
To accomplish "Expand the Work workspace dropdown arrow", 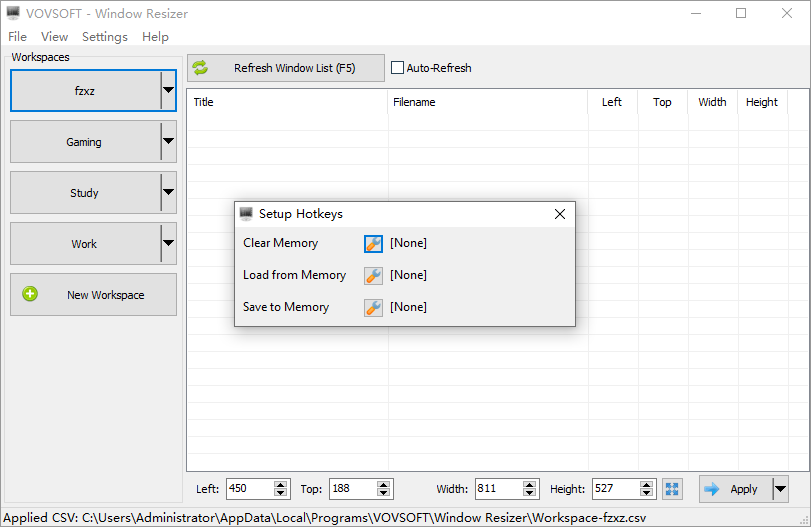I will pos(168,243).
